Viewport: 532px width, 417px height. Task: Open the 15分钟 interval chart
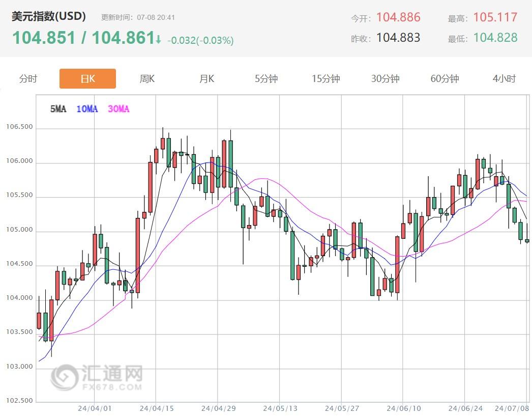pos(325,78)
